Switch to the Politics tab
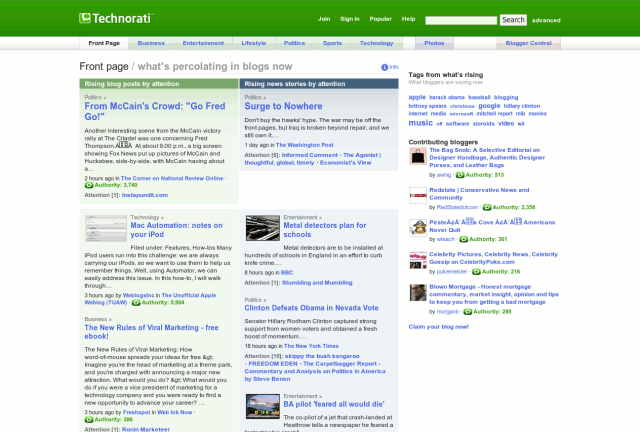The image size is (640, 432). pyautogui.click(x=294, y=43)
